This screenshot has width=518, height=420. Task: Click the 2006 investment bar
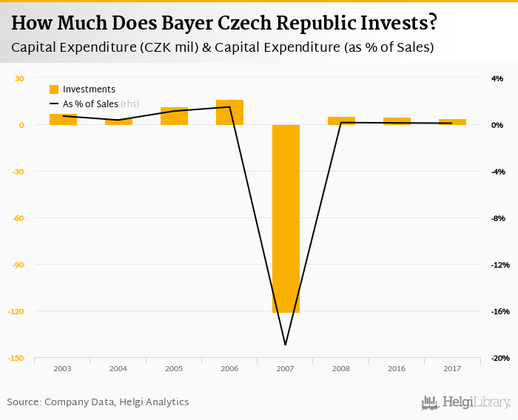(x=229, y=112)
